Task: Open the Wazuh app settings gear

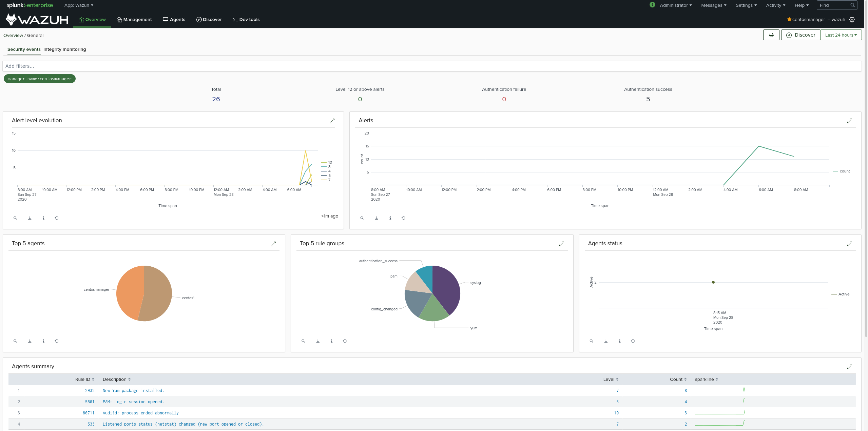Action: pos(852,19)
